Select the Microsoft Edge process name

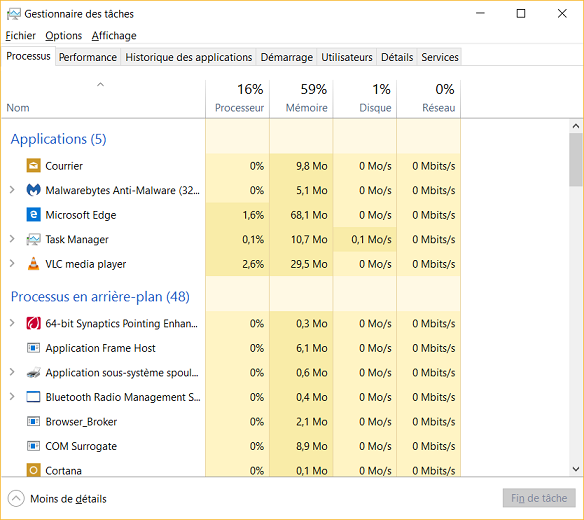(81, 215)
